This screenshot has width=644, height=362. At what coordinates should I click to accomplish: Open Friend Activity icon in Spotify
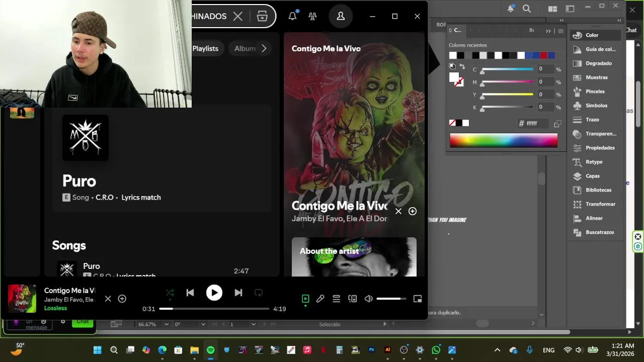[x=312, y=16]
